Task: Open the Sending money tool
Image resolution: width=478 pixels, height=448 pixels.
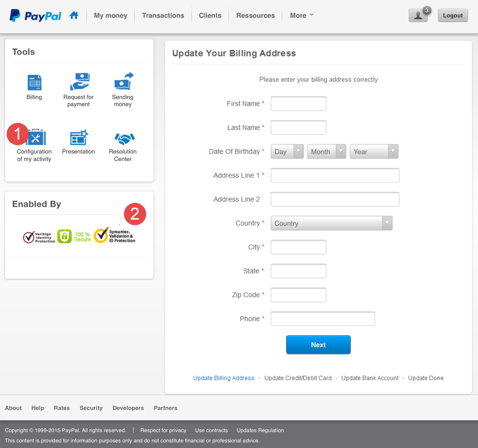Action: (124, 82)
